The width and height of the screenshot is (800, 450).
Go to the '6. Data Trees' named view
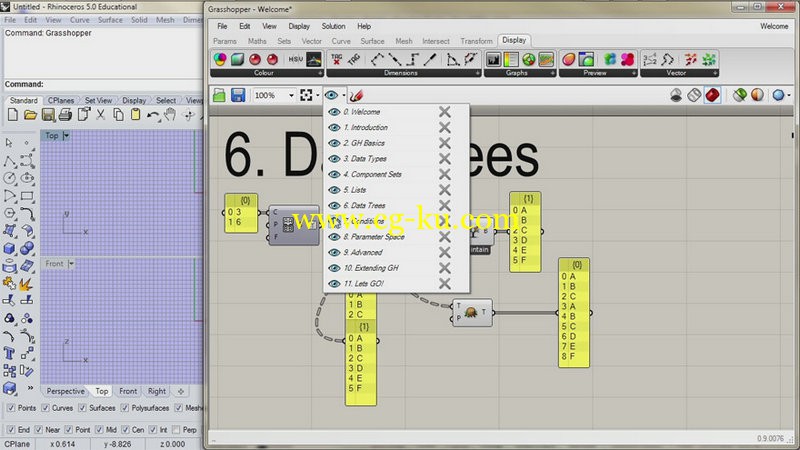coord(364,206)
